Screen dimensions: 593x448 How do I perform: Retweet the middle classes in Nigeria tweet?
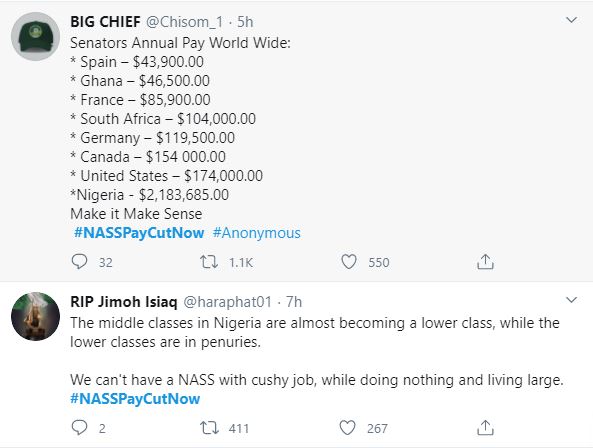click(209, 428)
